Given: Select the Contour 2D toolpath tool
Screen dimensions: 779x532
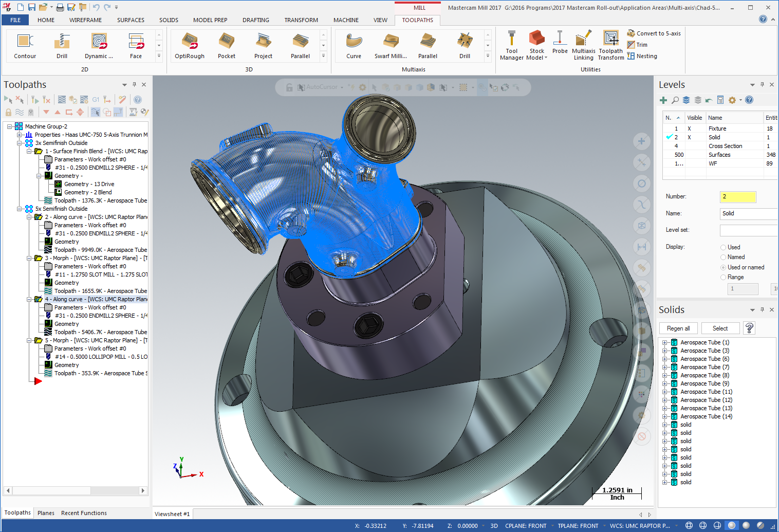Looking at the screenshot, I should click(25, 46).
